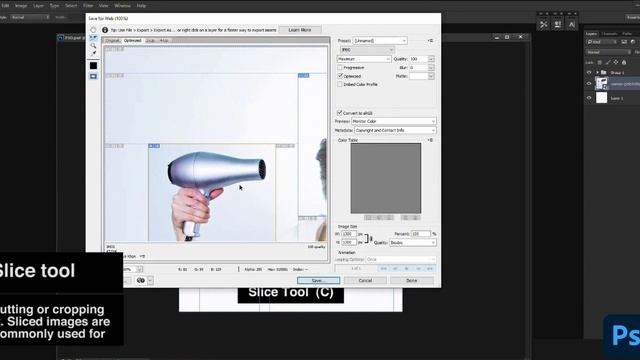Open the resample Quality Bicubic dropdown

(x=413, y=242)
